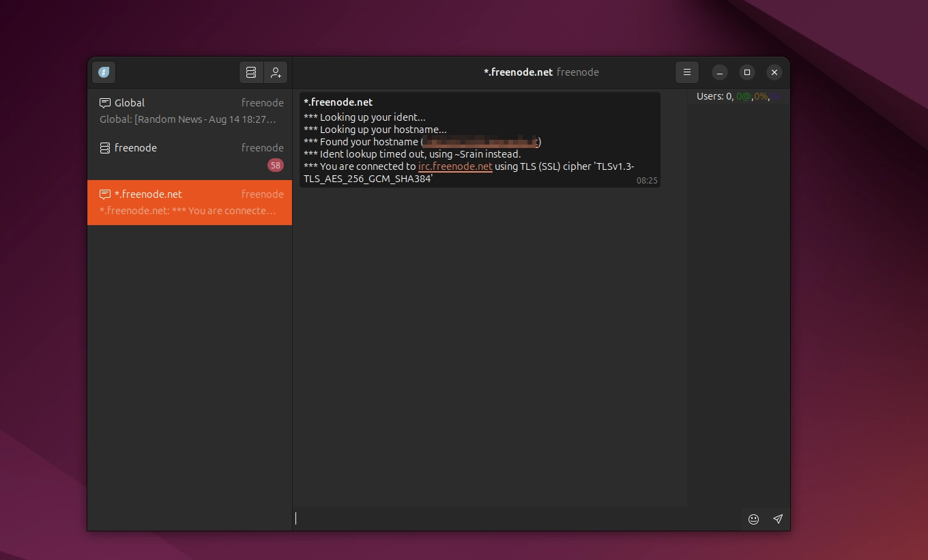Click the Srain app logo icon
Screen dimensions: 928x560
104,72
